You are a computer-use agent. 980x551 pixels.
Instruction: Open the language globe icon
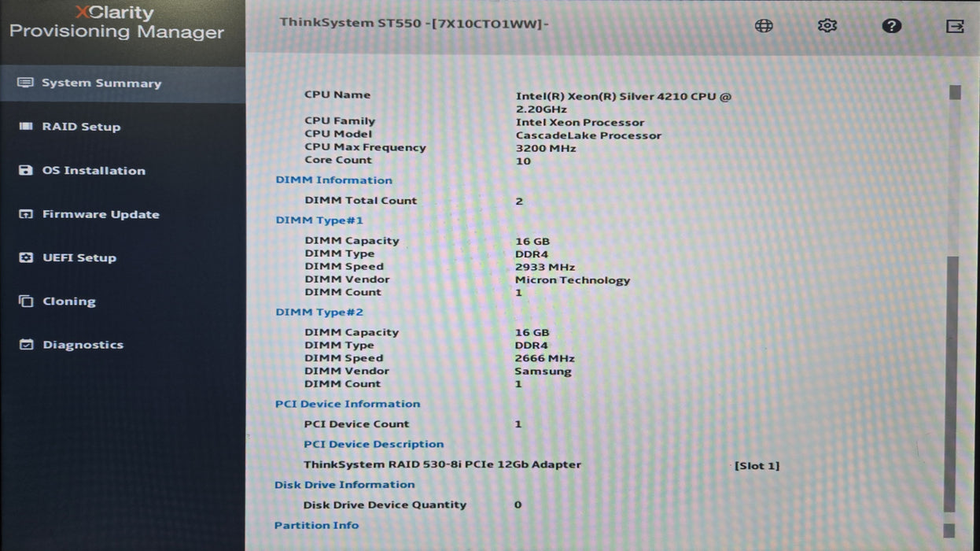coord(764,25)
